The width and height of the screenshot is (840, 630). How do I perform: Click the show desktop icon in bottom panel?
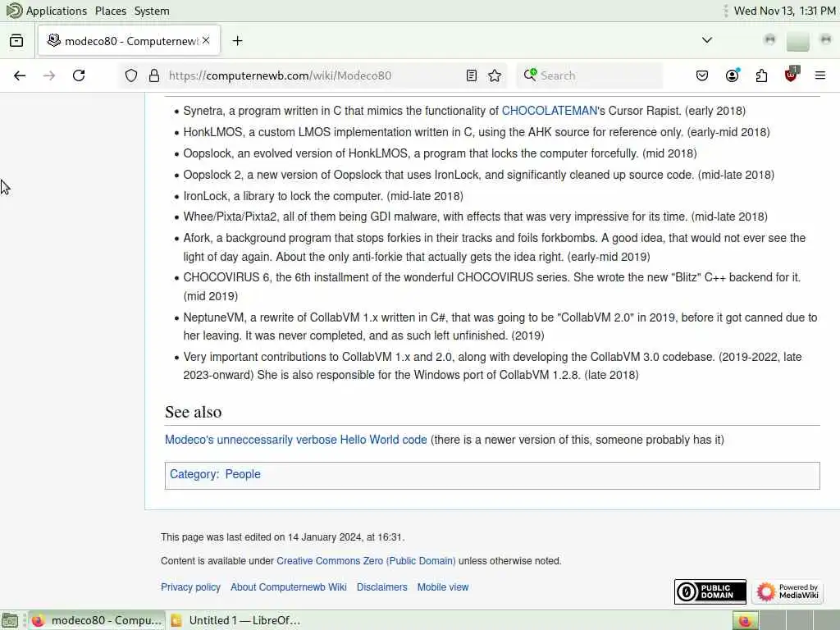click(10, 620)
